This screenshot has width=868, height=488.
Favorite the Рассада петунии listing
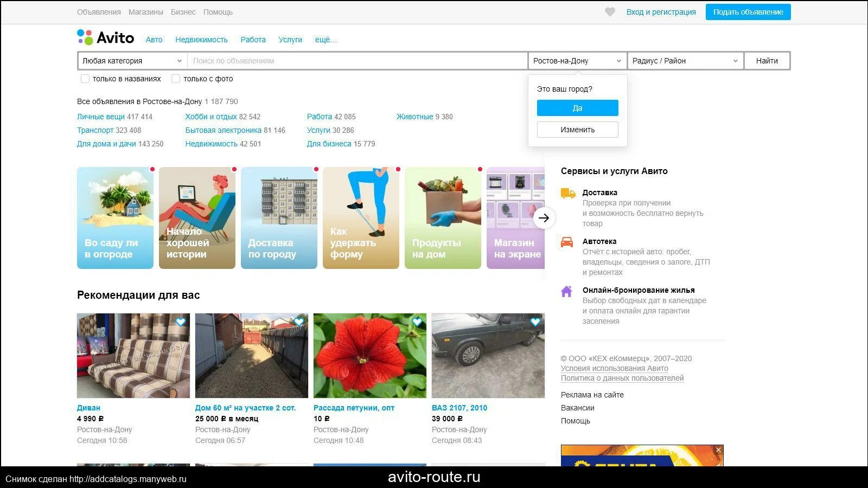point(417,322)
